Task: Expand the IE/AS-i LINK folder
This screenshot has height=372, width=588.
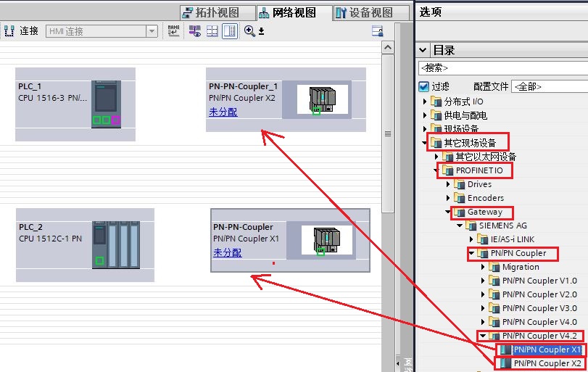Action: [x=471, y=239]
